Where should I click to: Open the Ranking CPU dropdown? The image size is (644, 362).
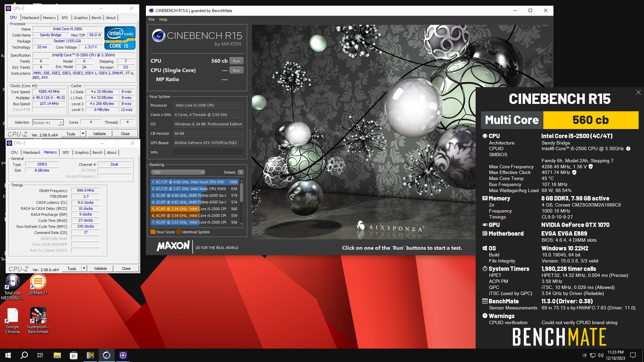pyautogui.click(x=178, y=172)
